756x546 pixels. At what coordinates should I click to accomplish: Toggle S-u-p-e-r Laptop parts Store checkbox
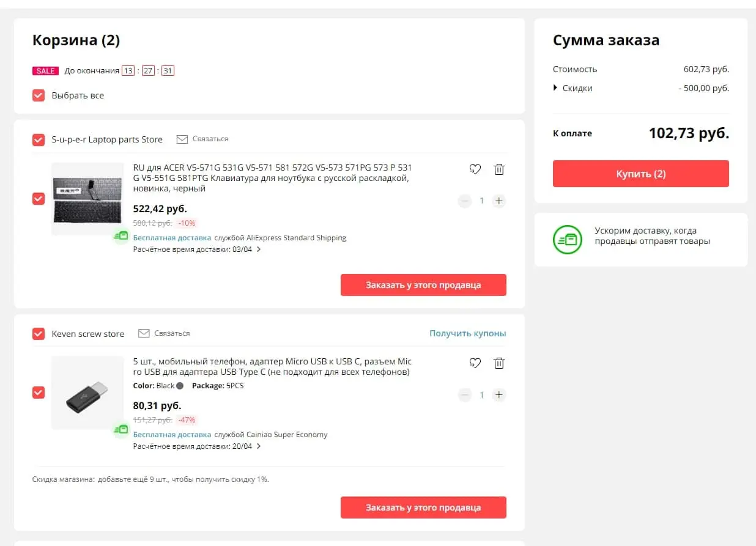pyautogui.click(x=39, y=140)
